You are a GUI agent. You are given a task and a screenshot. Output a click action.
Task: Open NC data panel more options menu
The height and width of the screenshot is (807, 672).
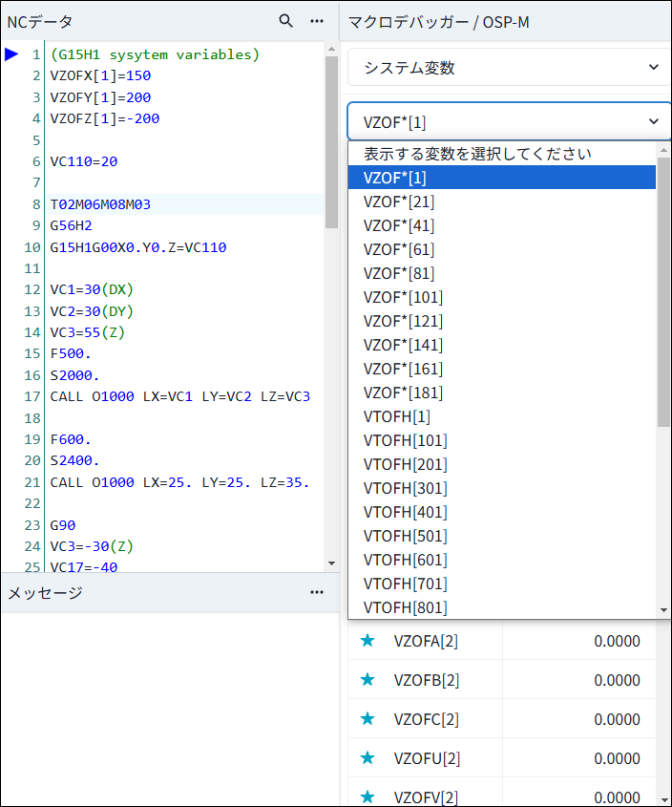[317, 21]
